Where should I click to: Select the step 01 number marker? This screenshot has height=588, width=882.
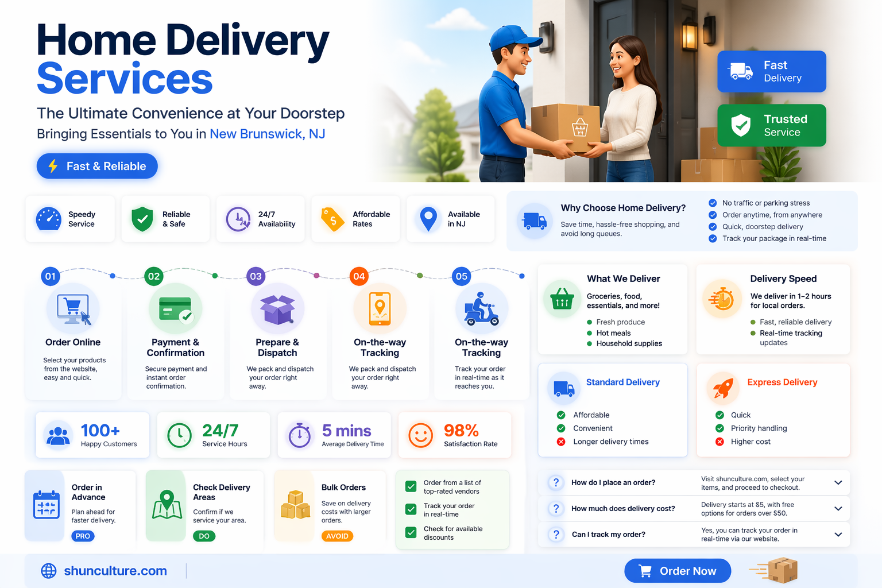point(51,276)
